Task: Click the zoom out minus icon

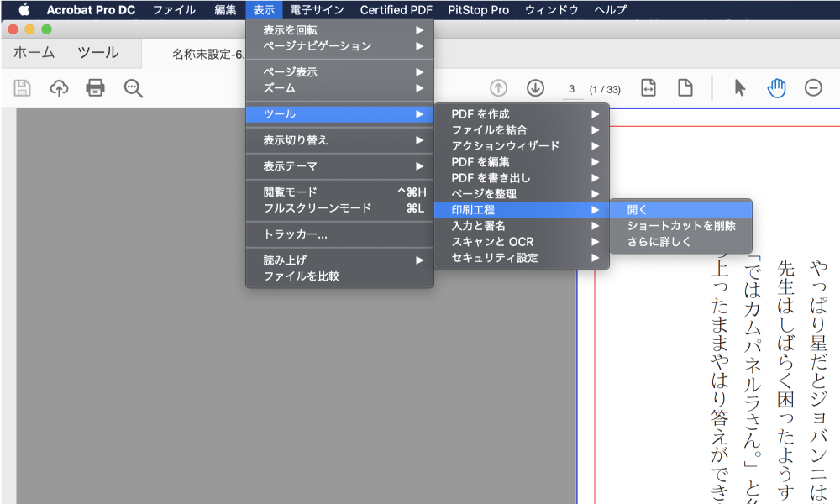Action: pyautogui.click(x=813, y=88)
